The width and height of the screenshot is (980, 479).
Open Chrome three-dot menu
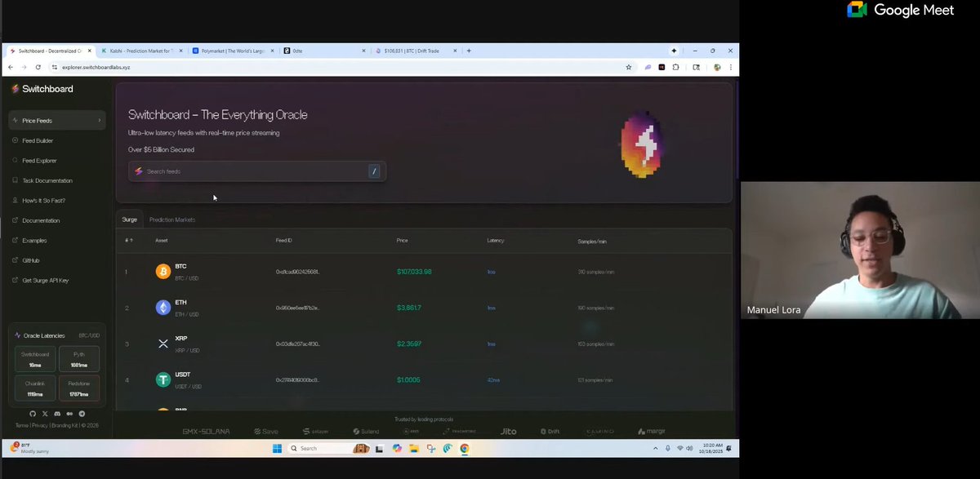(730, 67)
